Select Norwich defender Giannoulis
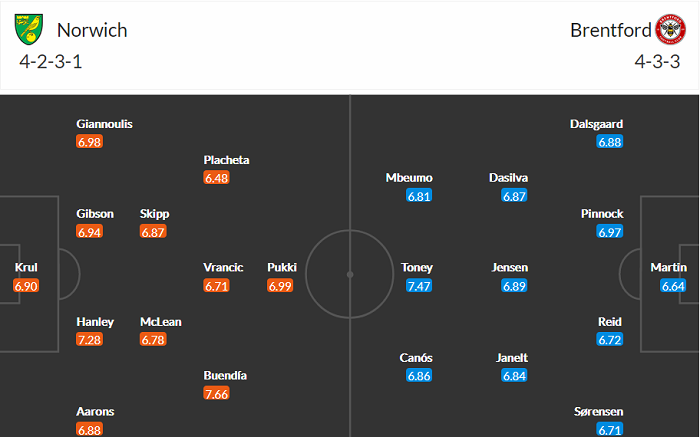This screenshot has width=700, height=437. coord(104,124)
